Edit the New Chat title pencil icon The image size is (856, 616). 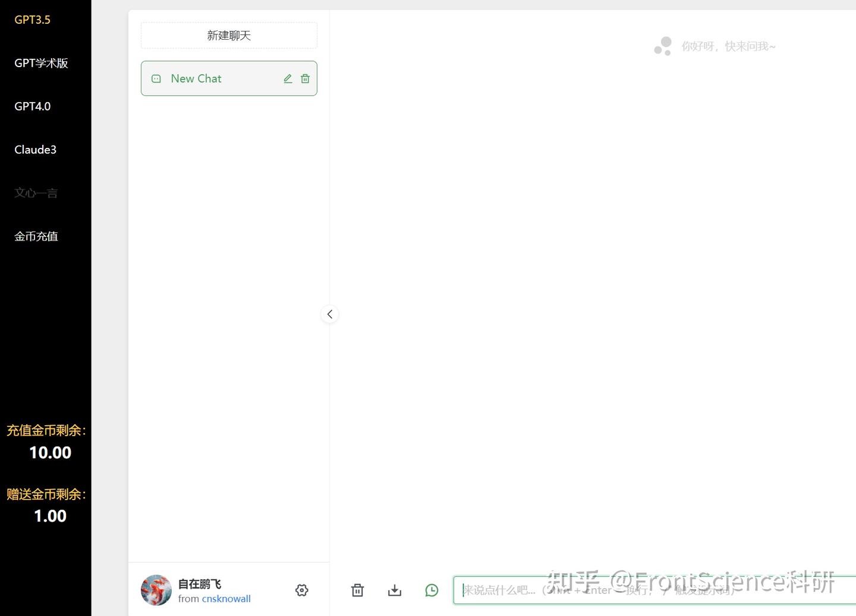[x=288, y=78]
